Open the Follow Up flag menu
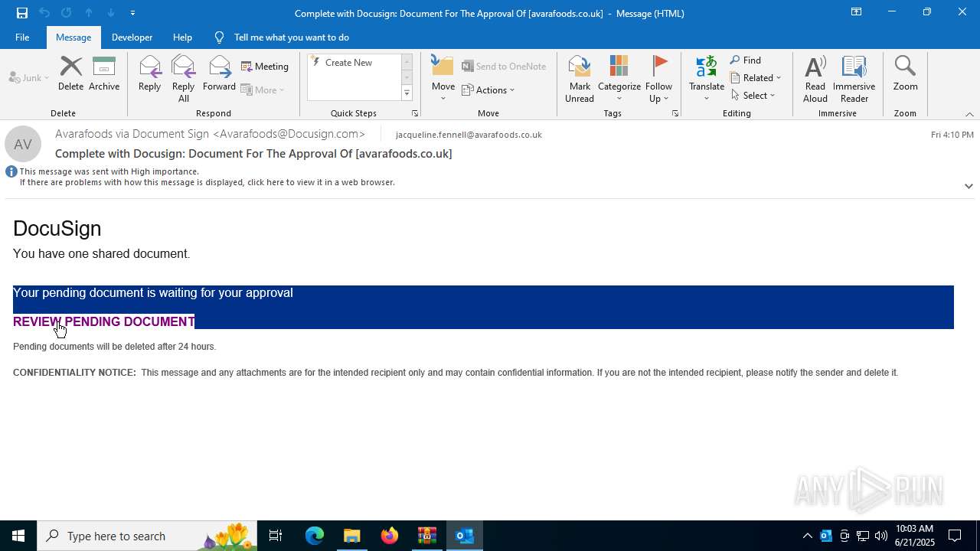This screenshot has width=980, height=551. click(658, 78)
